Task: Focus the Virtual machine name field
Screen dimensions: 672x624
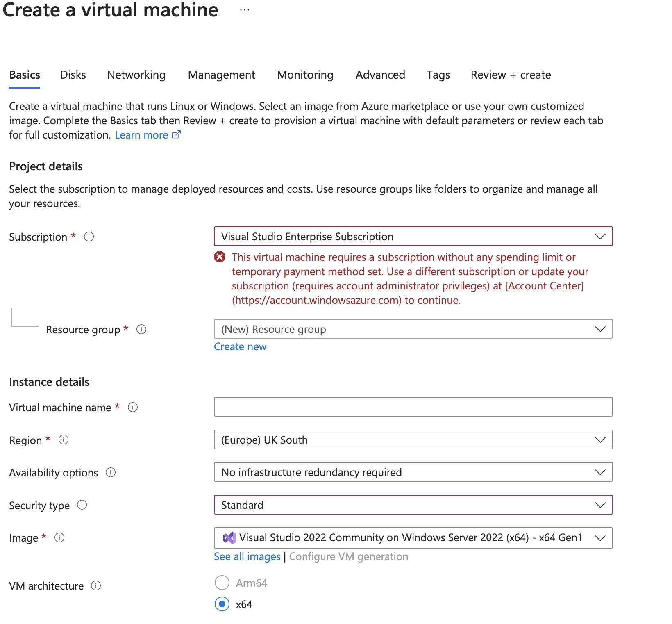Action: pos(413,407)
